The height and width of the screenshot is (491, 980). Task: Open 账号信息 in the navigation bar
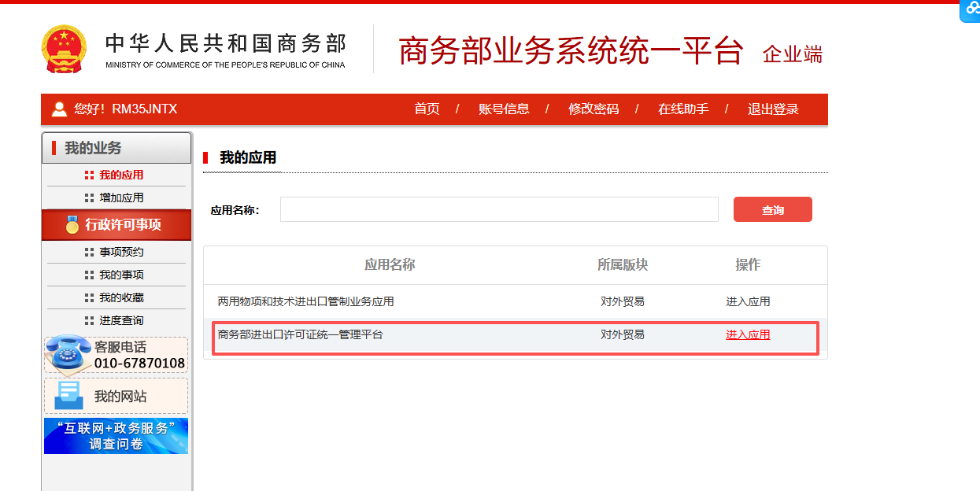[x=504, y=109]
